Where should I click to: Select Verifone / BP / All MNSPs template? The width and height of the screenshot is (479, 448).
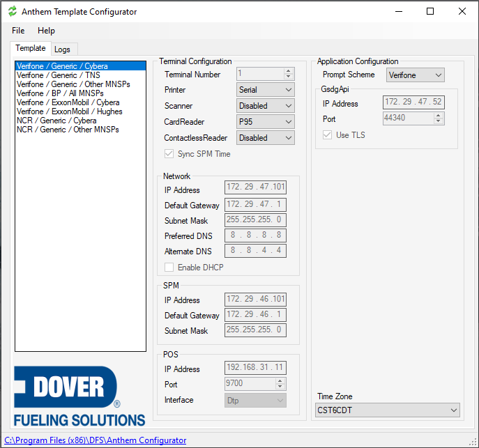coord(80,93)
